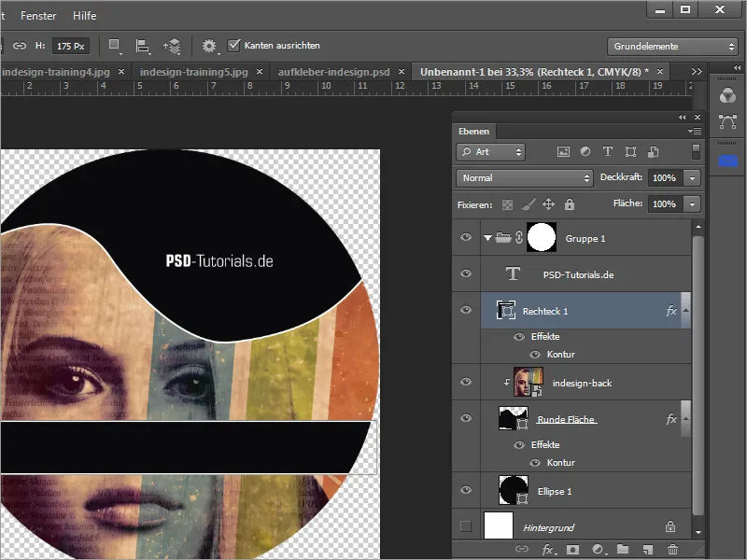The width and height of the screenshot is (747, 560).
Task: Close aufkleber-indesign.psd tab
Action: (402, 72)
